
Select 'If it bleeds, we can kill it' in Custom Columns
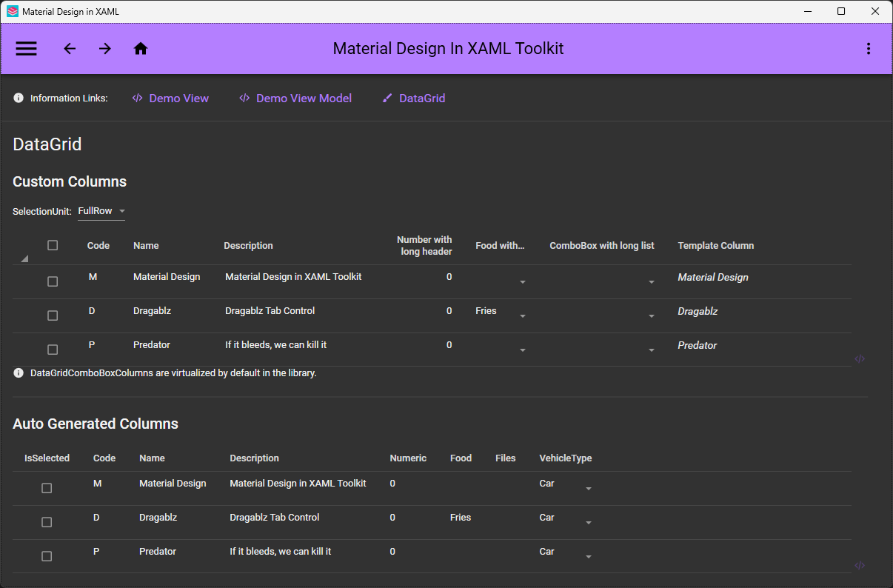click(x=276, y=345)
